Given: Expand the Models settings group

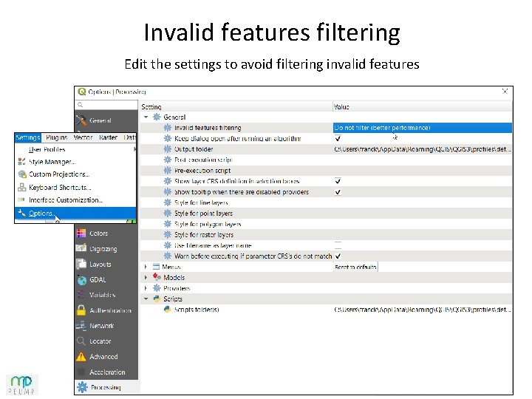Looking at the screenshot, I should [146, 277].
